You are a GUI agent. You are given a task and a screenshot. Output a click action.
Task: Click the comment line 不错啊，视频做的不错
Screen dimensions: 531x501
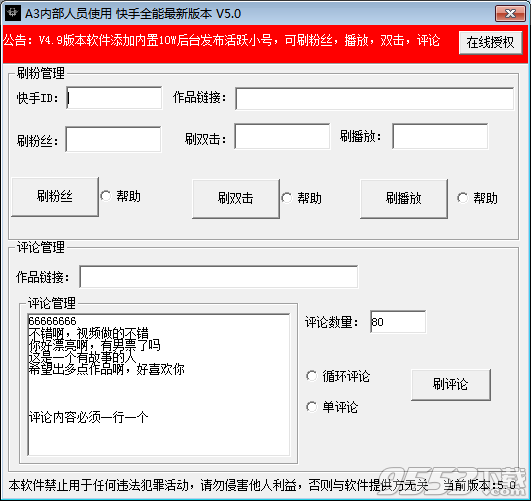tap(89, 333)
